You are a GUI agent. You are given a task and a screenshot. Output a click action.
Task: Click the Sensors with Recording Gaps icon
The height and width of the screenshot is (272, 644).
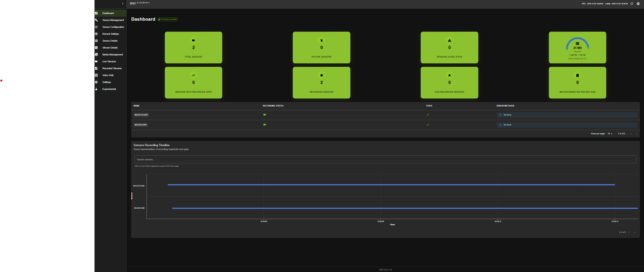193,75
